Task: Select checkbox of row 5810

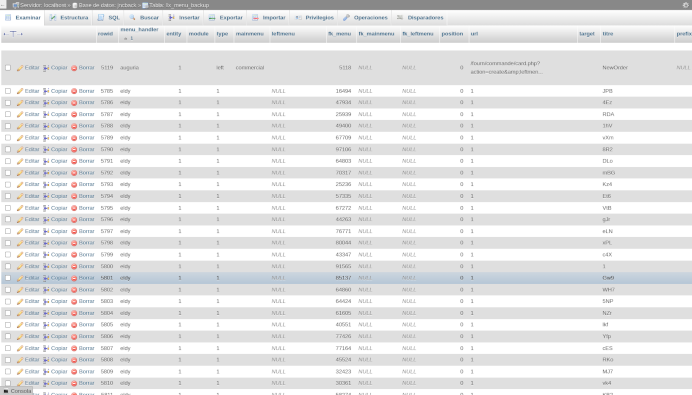Action: 8,383
